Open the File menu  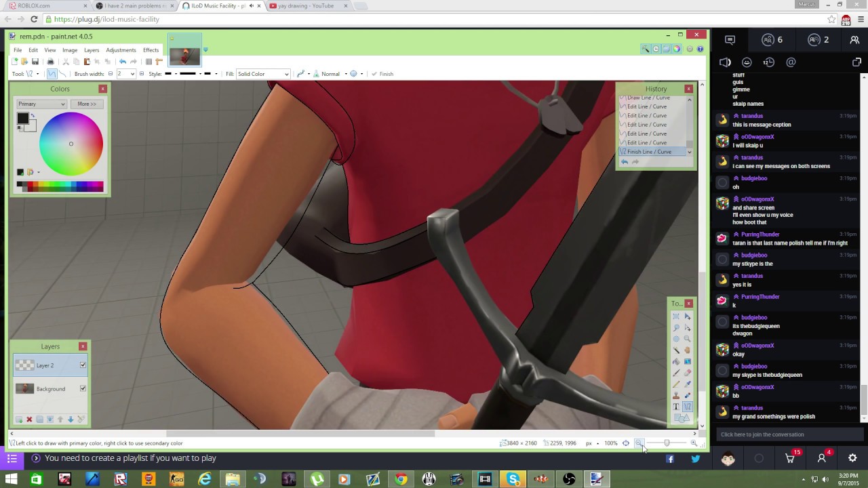pyautogui.click(x=18, y=50)
